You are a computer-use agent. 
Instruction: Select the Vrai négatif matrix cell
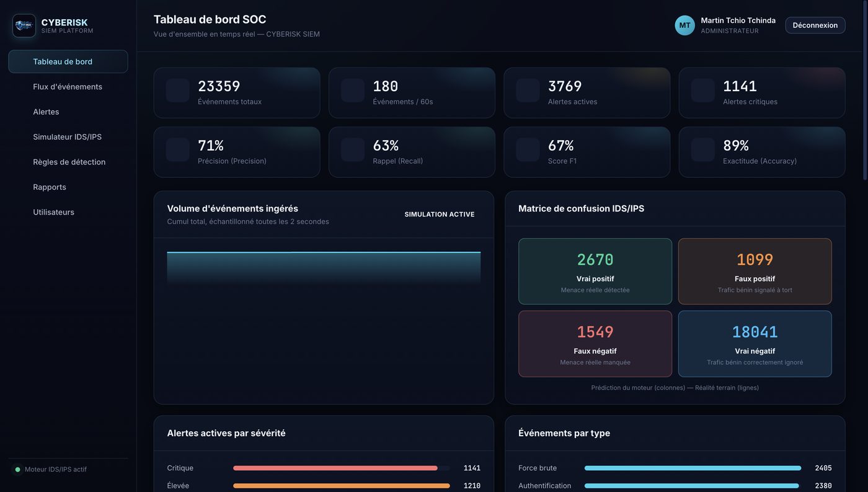(755, 344)
